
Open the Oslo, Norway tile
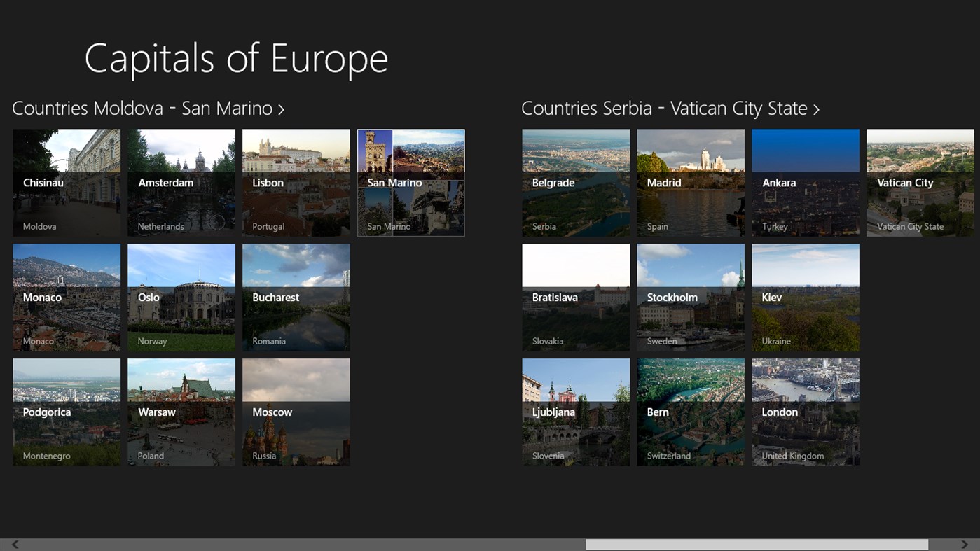pos(181,297)
